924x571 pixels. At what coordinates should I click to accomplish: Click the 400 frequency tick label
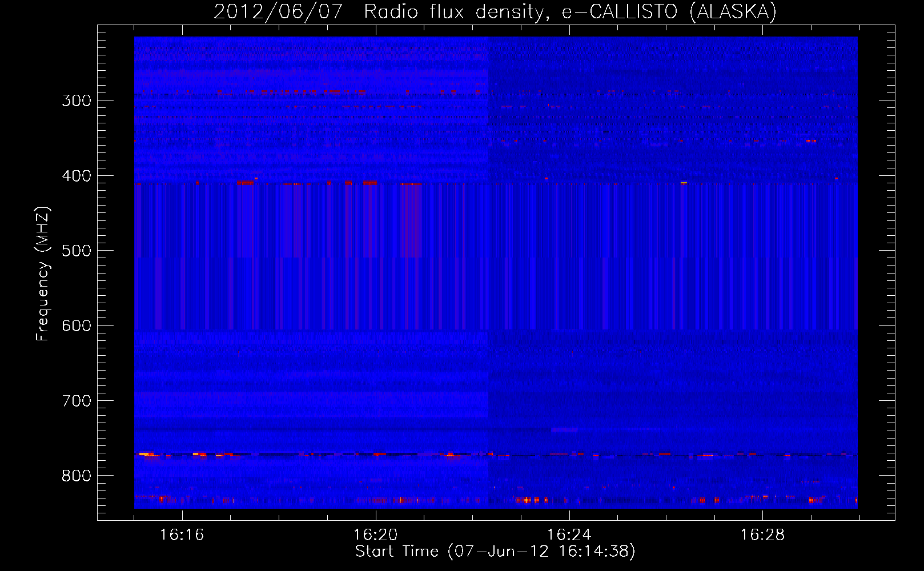point(77,176)
